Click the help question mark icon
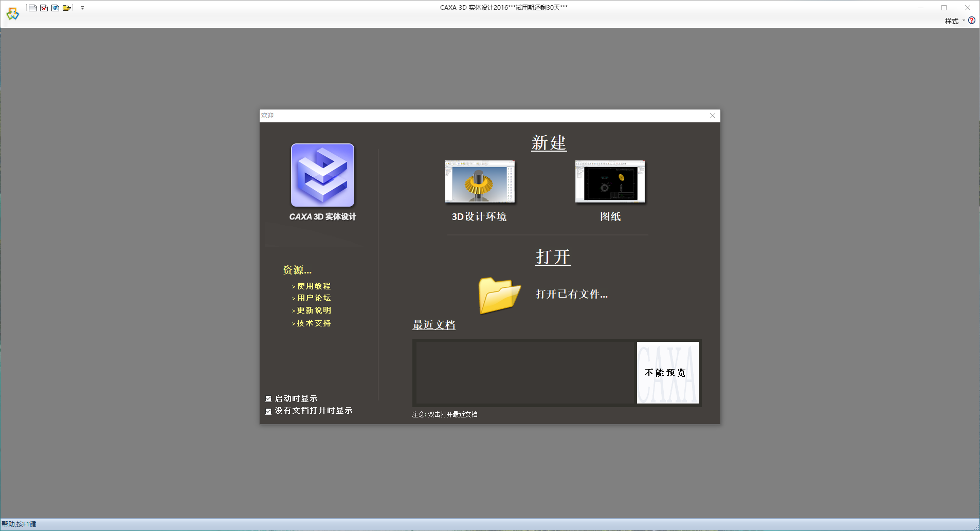This screenshot has height=531, width=980. tap(972, 21)
